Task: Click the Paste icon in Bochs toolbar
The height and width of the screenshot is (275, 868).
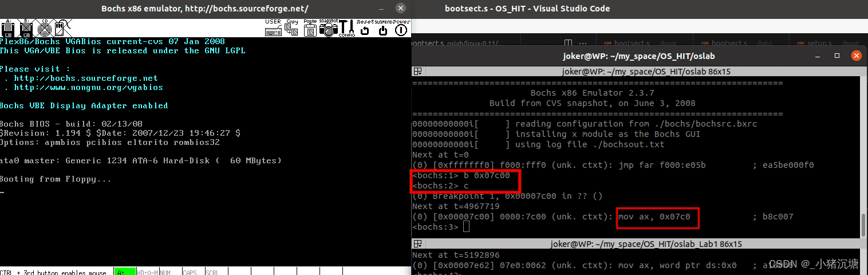Action: pyautogui.click(x=310, y=28)
